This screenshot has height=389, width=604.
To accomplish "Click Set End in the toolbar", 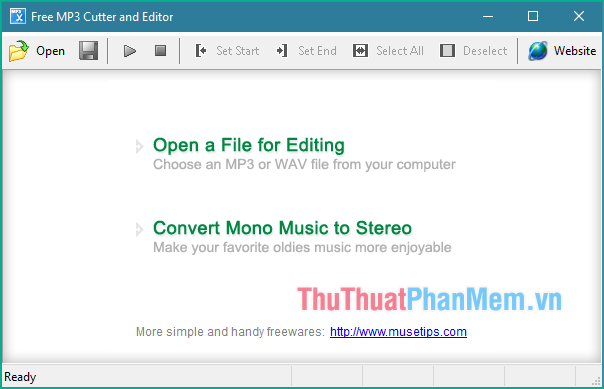I will tap(306, 51).
